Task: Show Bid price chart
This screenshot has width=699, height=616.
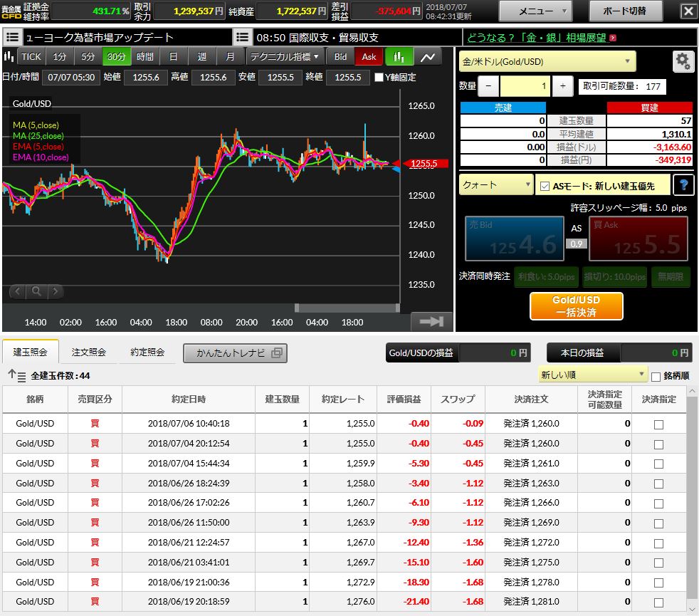Action: coord(340,57)
